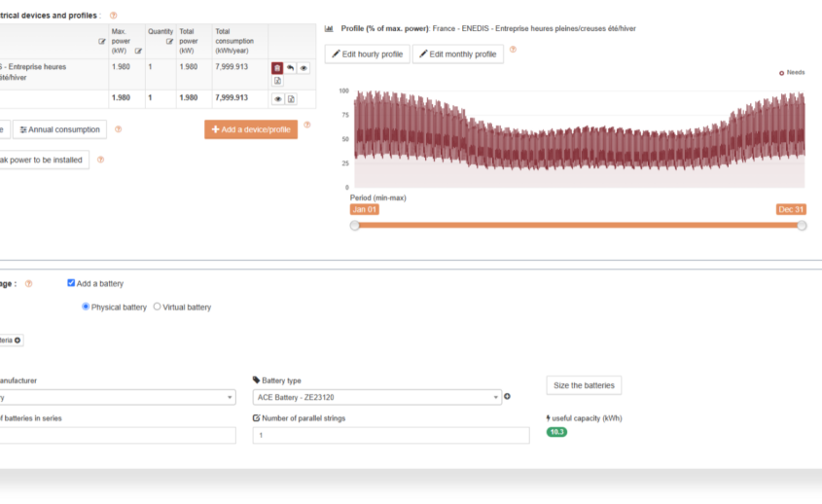
Task: Click the Jan 01 period label
Action: click(365, 210)
